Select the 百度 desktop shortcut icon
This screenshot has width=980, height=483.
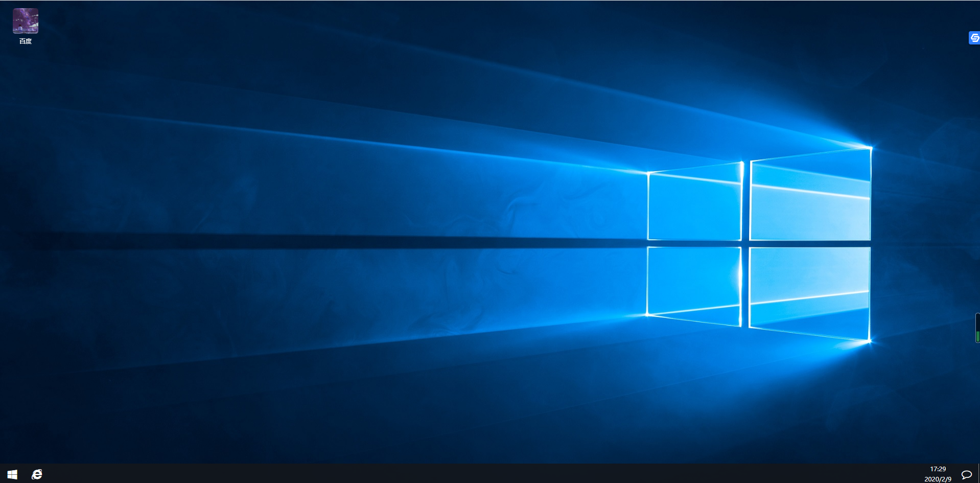[x=26, y=21]
